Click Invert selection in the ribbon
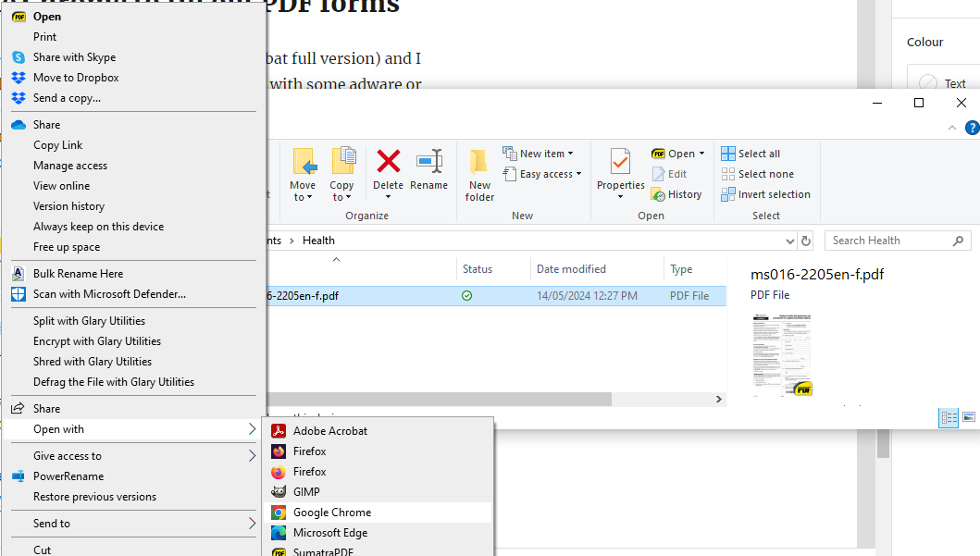Image resolution: width=980 pixels, height=556 pixels. (x=765, y=195)
